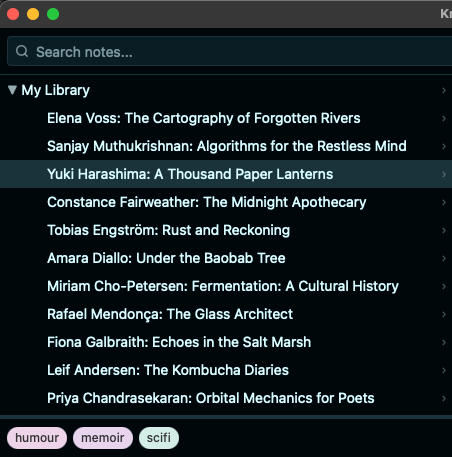
Task: Click chevron beside The Midnight Apothecary
Action: pyautogui.click(x=444, y=202)
